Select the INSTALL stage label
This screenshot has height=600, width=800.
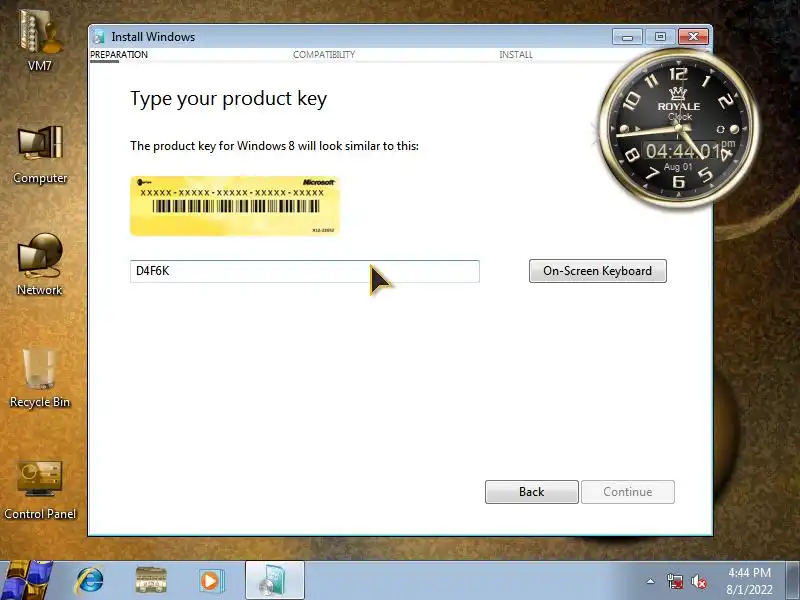pyautogui.click(x=516, y=55)
